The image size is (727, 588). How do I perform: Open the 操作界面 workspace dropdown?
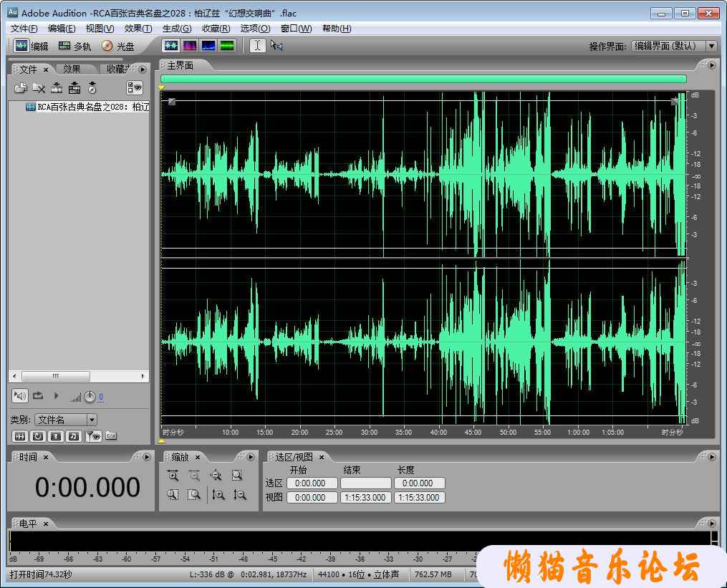coord(711,46)
